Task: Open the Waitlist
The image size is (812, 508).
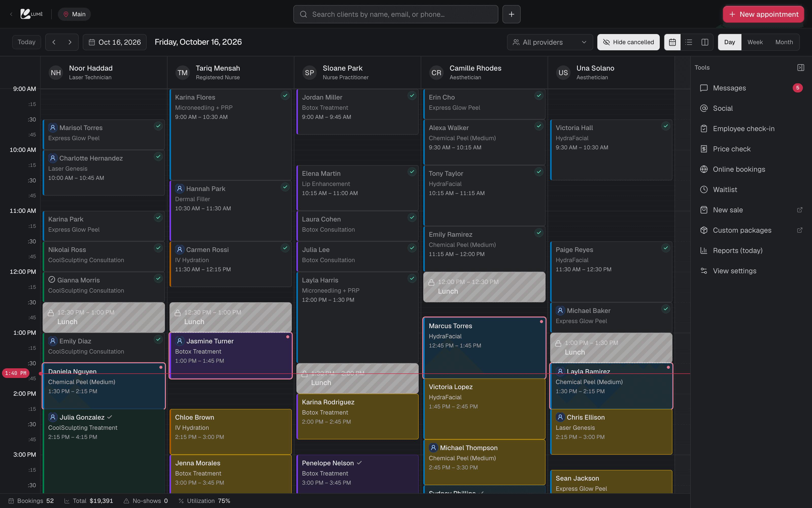Action: click(751, 189)
